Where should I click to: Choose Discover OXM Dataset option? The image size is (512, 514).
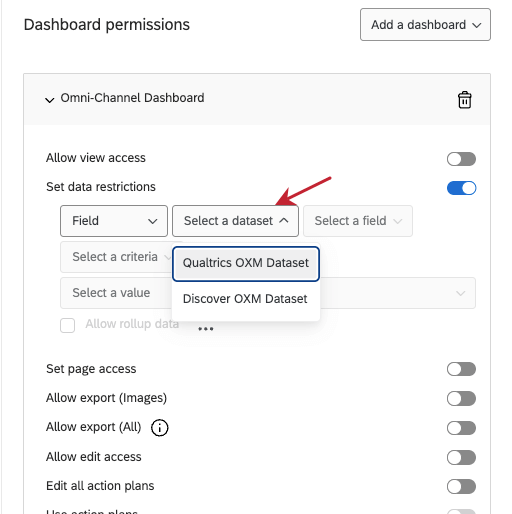point(246,299)
